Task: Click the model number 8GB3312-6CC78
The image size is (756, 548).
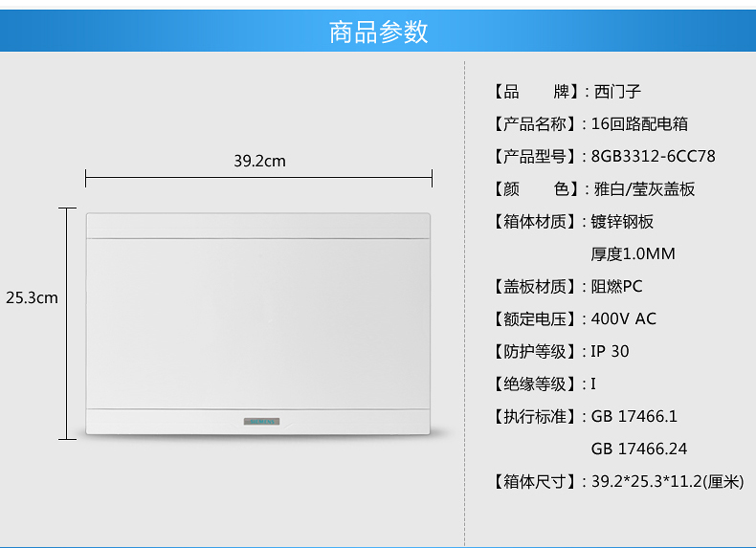Action: point(653,157)
